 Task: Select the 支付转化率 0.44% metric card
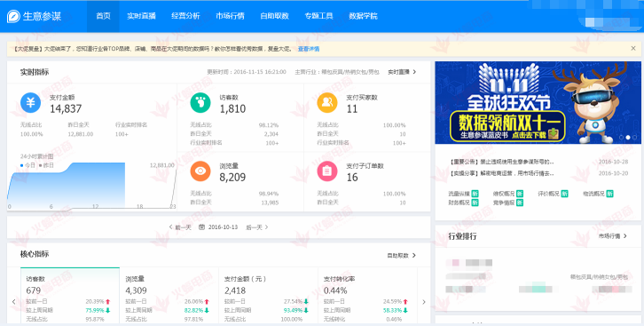pyautogui.click(x=367, y=296)
